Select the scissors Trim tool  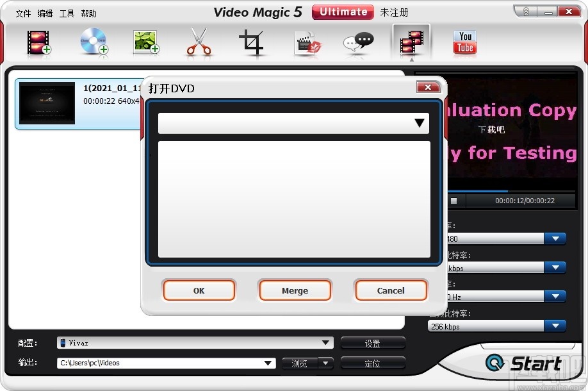198,42
